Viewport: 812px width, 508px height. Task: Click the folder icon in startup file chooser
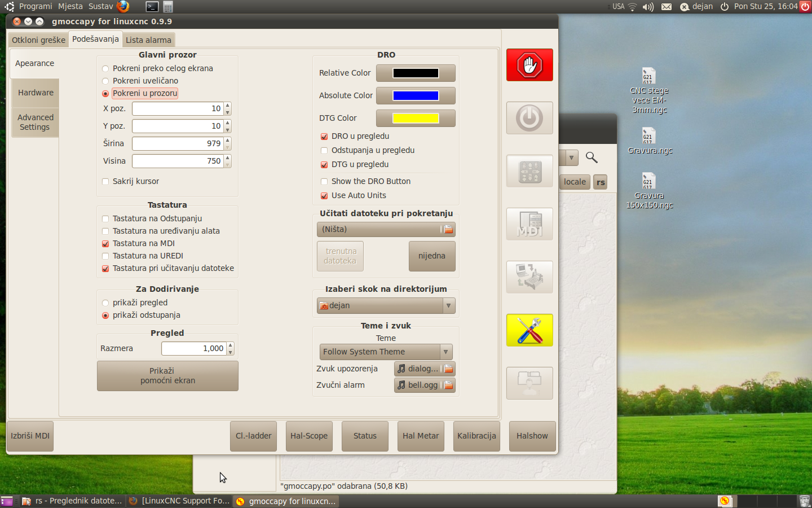coord(448,229)
